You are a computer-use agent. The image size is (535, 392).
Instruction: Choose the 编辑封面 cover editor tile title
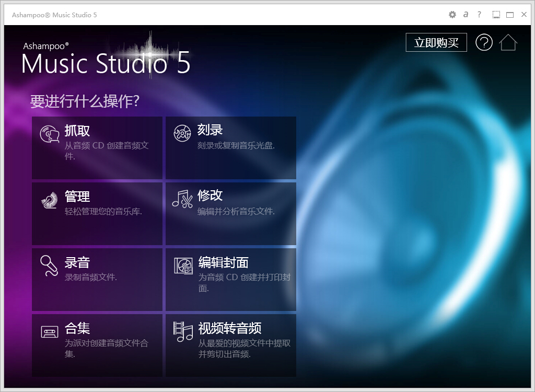pos(224,262)
